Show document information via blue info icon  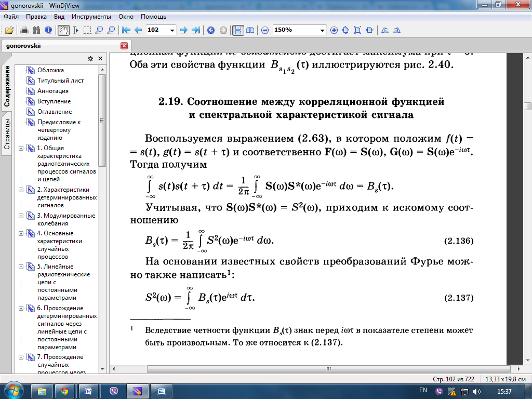(48, 30)
